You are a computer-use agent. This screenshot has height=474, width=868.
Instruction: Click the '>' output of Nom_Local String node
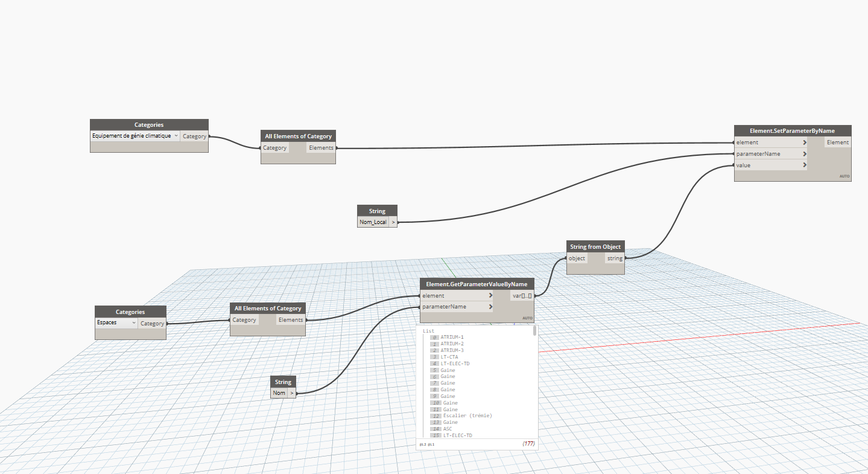click(x=393, y=222)
